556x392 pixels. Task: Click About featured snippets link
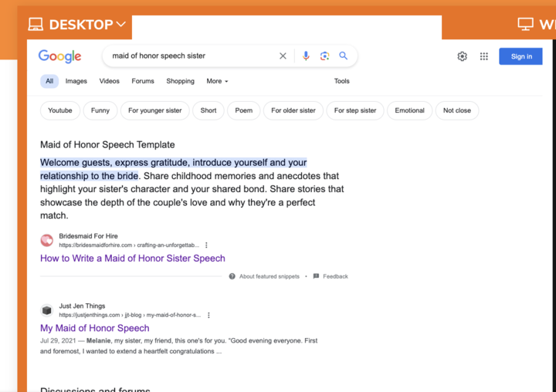coord(270,276)
